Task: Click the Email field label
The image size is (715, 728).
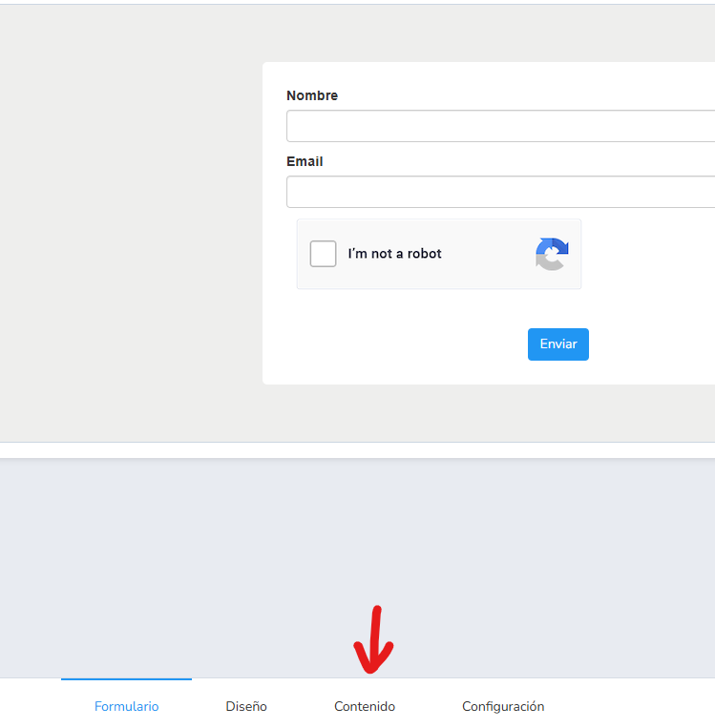Action: coord(305,161)
